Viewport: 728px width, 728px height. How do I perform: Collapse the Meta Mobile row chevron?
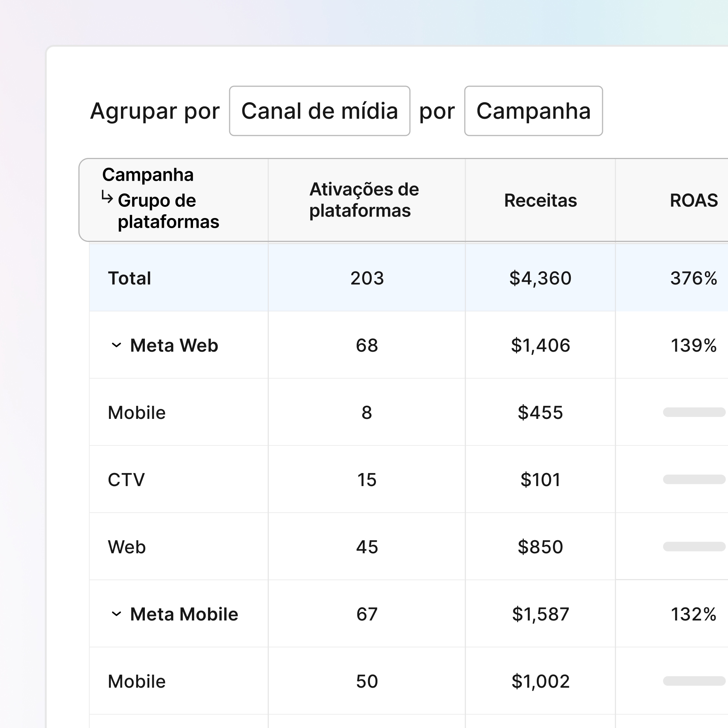point(116,614)
